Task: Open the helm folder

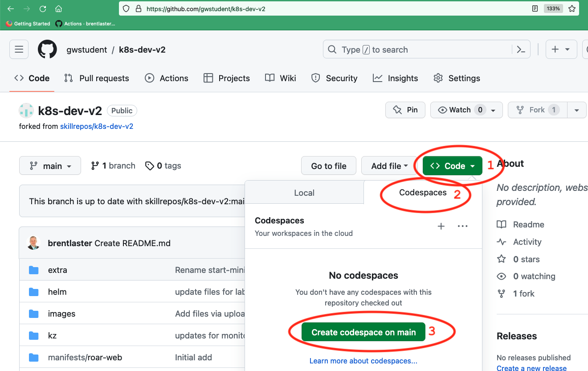Action: click(57, 292)
